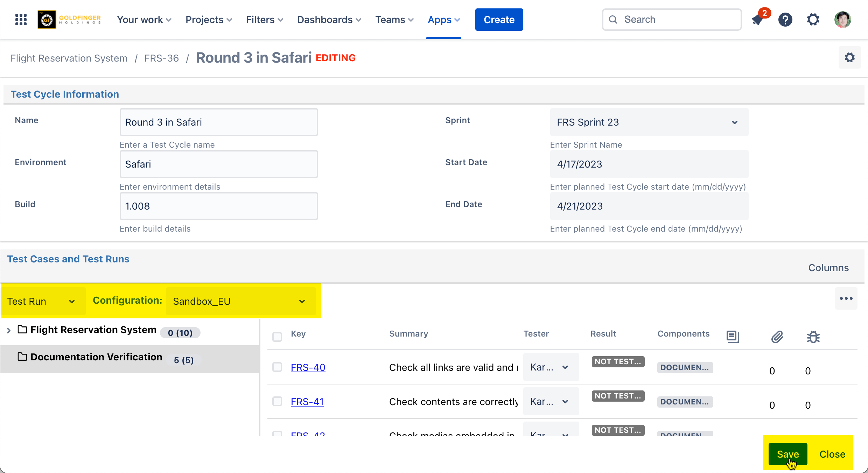Click the help question mark icon
This screenshot has height=473, width=868.
pyautogui.click(x=785, y=20)
